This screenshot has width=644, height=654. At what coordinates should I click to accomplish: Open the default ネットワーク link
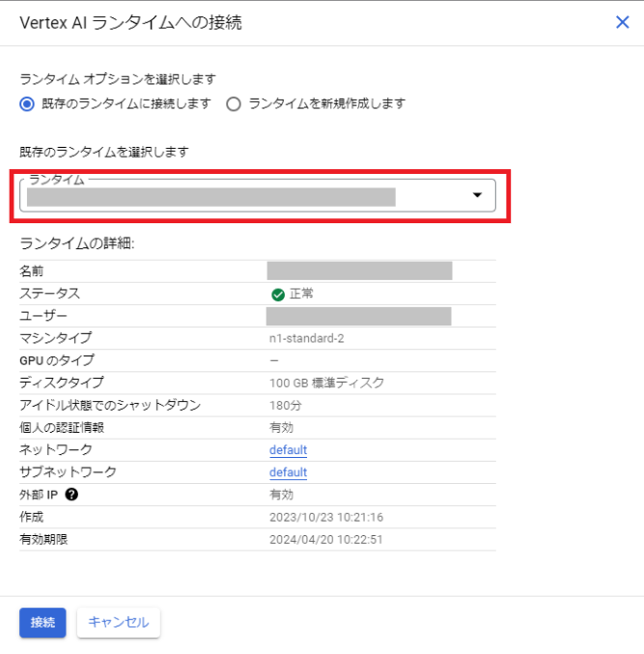click(x=288, y=450)
